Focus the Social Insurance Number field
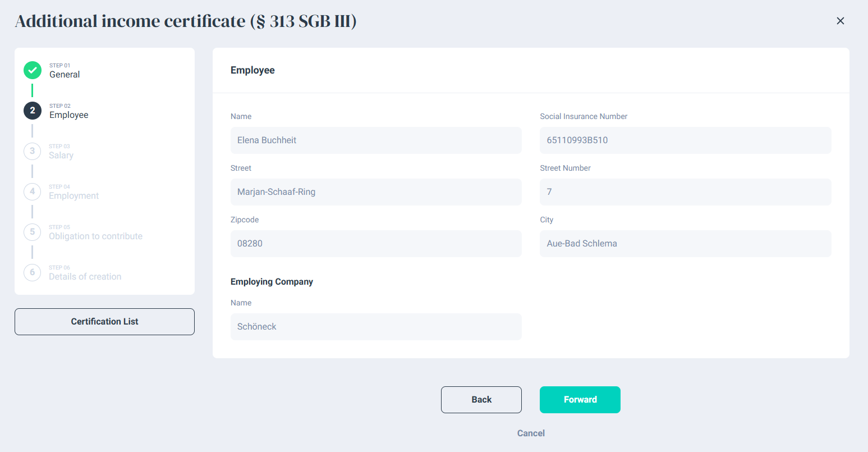The height and width of the screenshot is (452, 868). point(685,140)
